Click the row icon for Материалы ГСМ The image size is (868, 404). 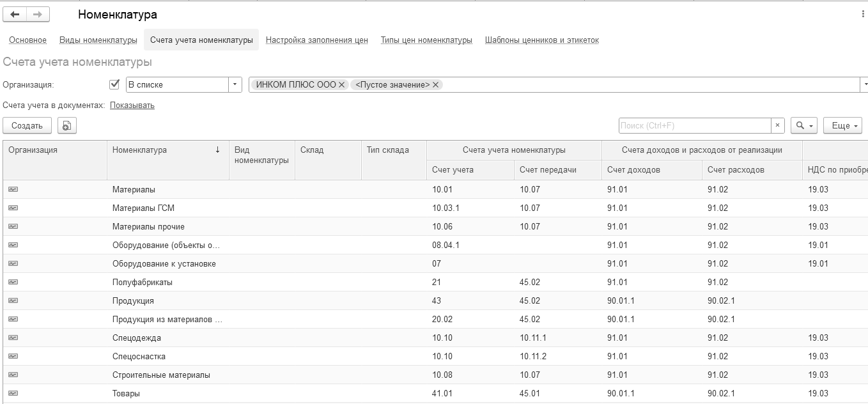click(x=13, y=208)
